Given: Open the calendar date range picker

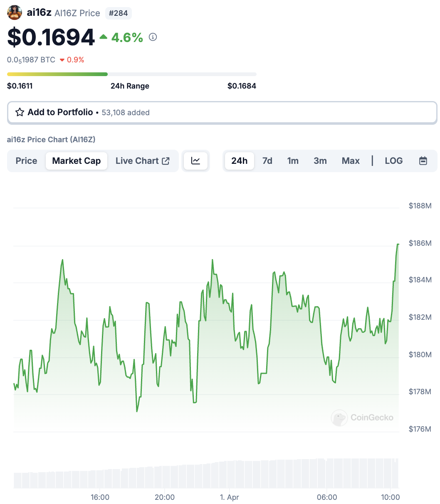Looking at the screenshot, I should pos(423,161).
